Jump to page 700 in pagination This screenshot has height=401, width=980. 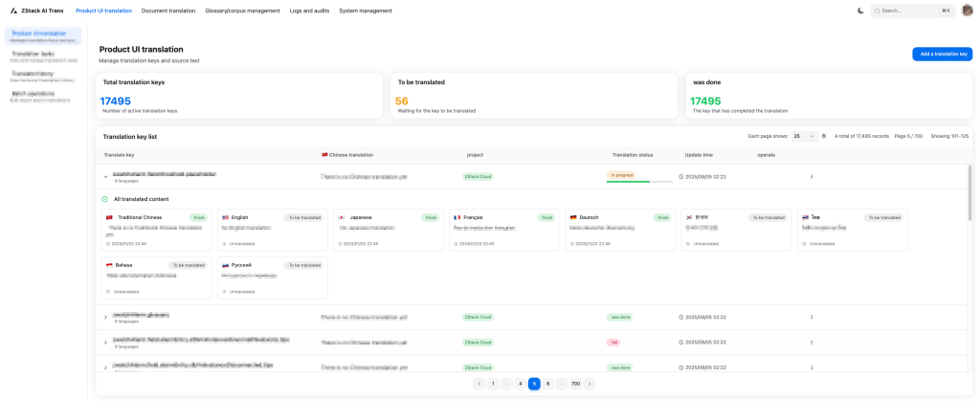coord(575,384)
